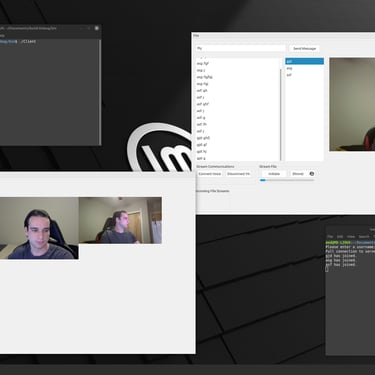375x375 pixels.
Task: Click the left webcam feed in the video window
Action: 39,228
